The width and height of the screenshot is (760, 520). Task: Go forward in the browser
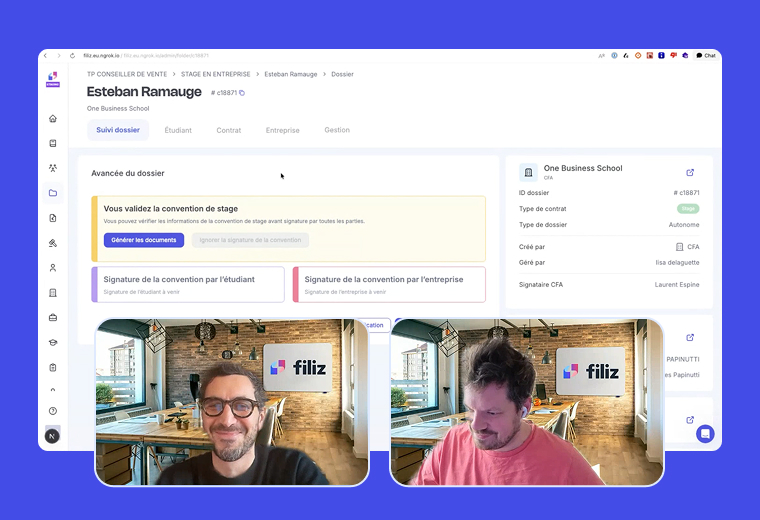pyautogui.click(x=59, y=56)
